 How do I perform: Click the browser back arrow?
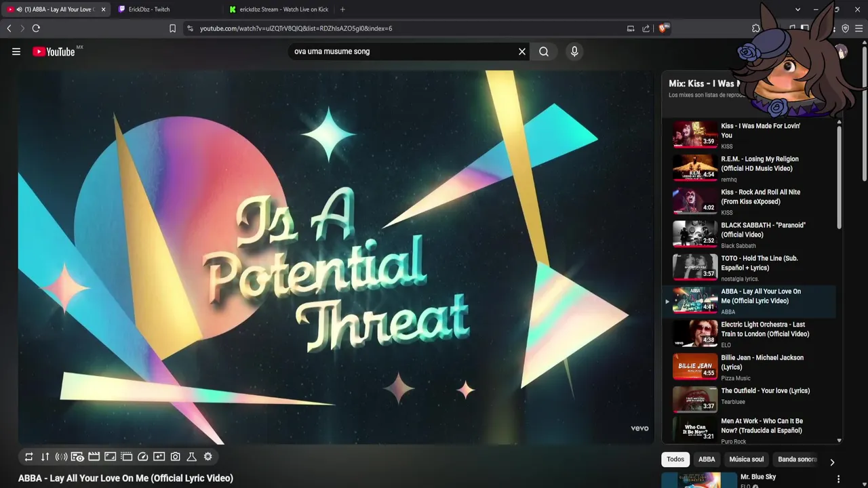tap(9, 28)
